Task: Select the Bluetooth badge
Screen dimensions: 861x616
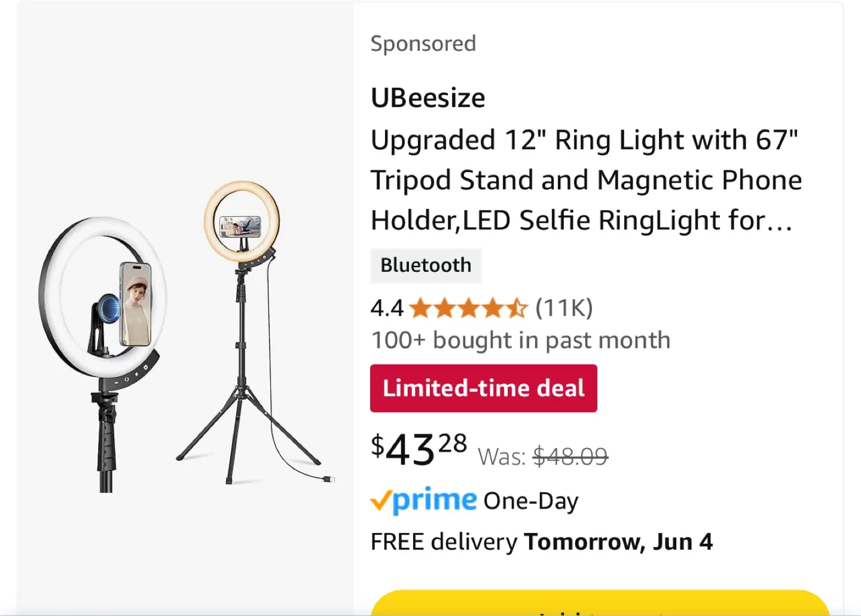Action: 426,265
